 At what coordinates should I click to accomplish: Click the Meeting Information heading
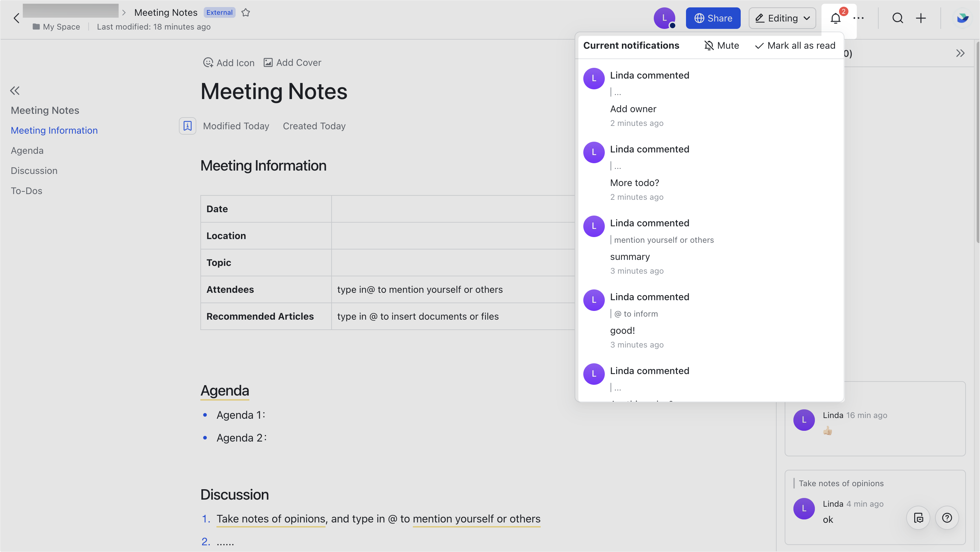[x=263, y=166]
